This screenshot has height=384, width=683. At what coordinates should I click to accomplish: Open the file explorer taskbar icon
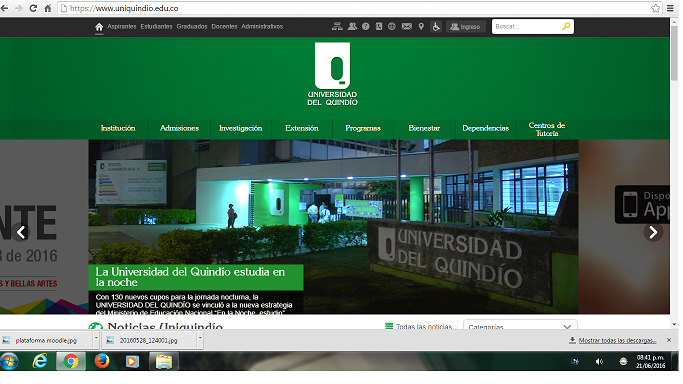coord(164,361)
